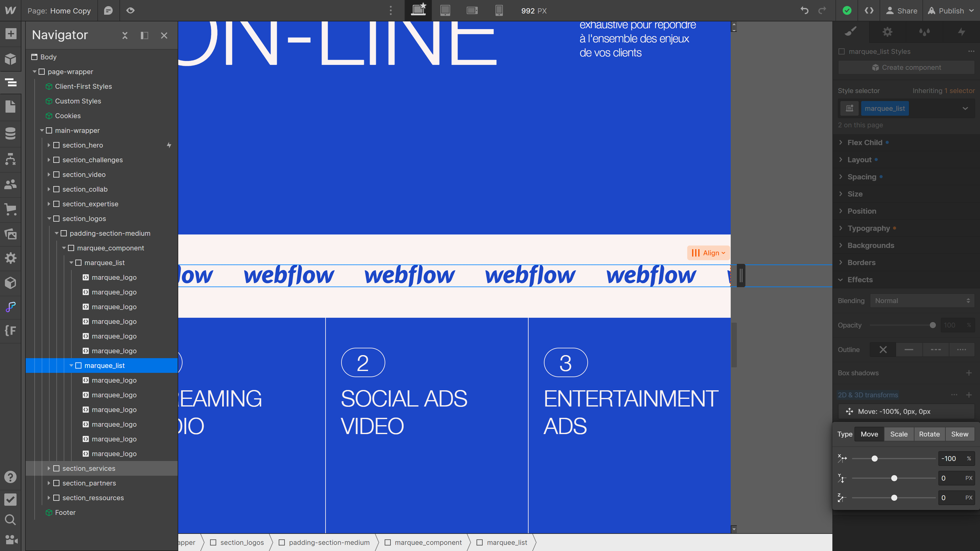Click the Redo icon in toolbar
The image size is (980, 551).
[x=823, y=11]
